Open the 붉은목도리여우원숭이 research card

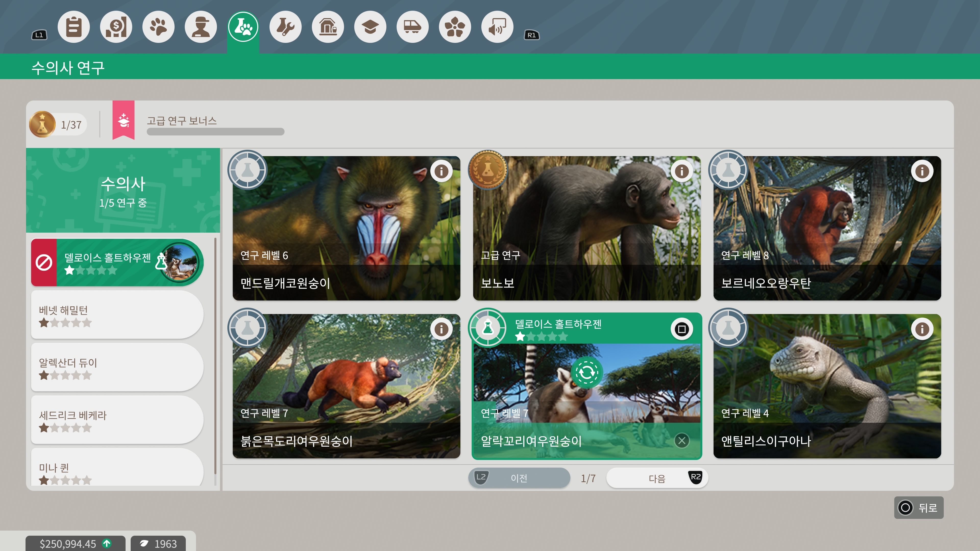coord(346,386)
